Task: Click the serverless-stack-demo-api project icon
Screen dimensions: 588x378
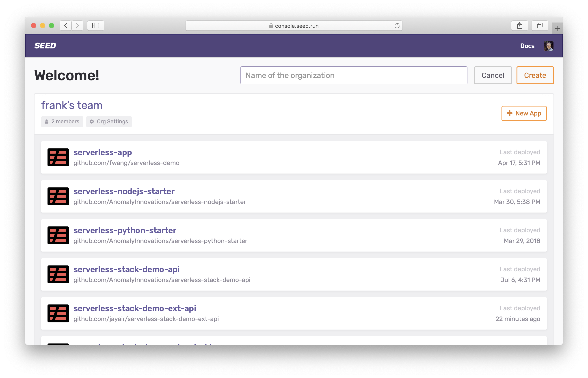Action: pos(58,274)
